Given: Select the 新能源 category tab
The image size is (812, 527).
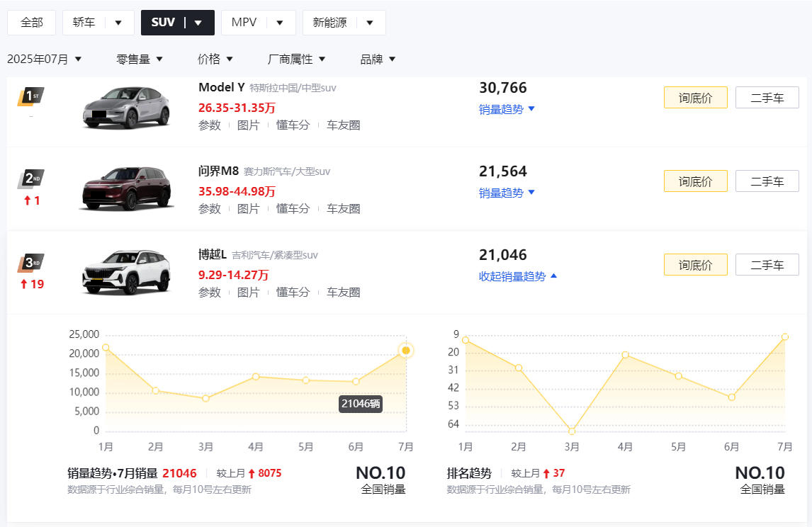Looking at the screenshot, I should click(330, 23).
